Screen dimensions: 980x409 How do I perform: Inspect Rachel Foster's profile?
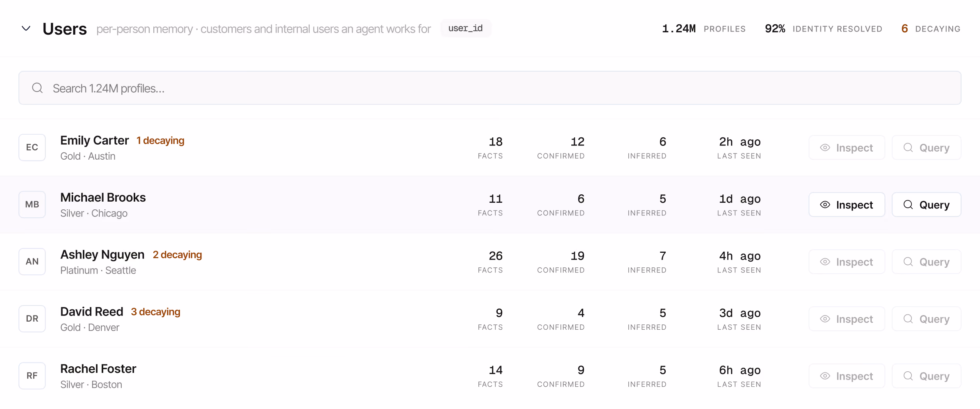tap(847, 376)
